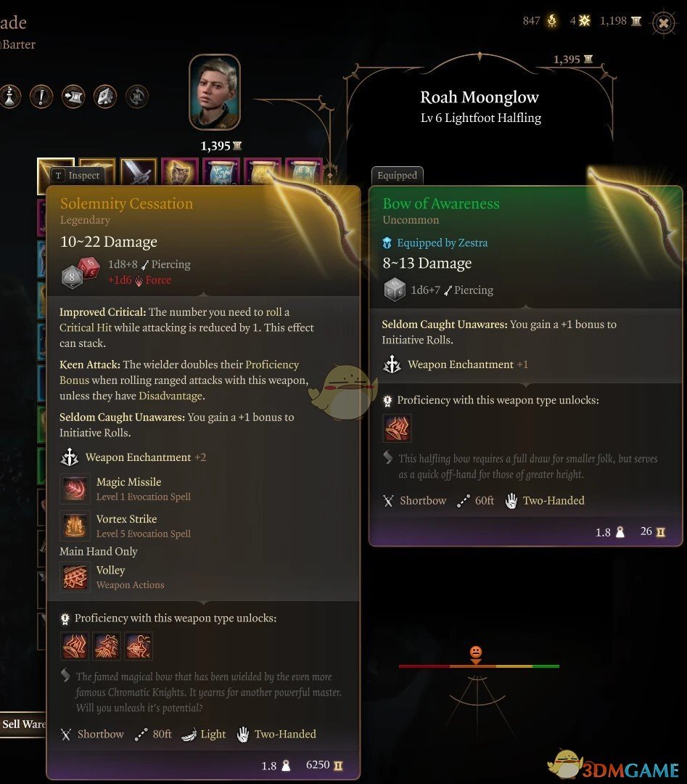The height and width of the screenshot is (784, 687).
Task: Click the exclamation mark filter icon
Action: coord(41,97)
